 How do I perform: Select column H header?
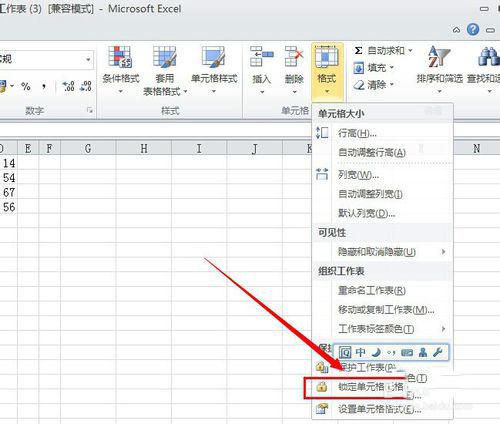pyautogui.click(x=144, y=148)
